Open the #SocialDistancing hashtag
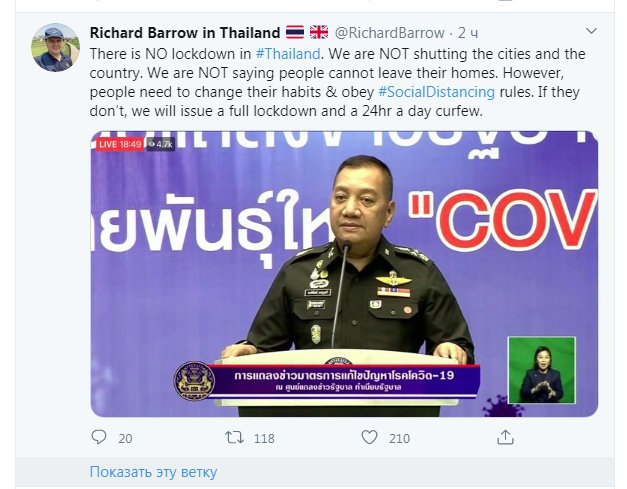The image size is (627, 489). 436,92
